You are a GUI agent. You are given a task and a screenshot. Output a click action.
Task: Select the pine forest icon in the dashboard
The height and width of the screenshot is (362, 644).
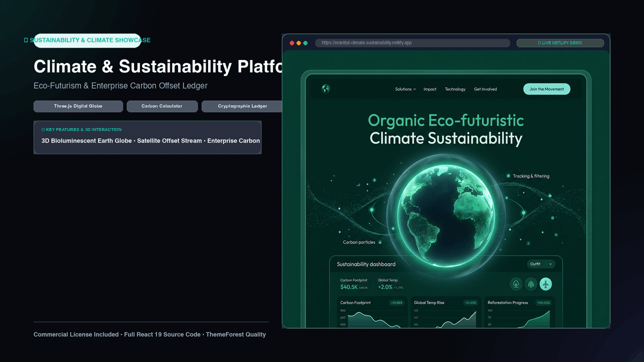click(531, 284)
